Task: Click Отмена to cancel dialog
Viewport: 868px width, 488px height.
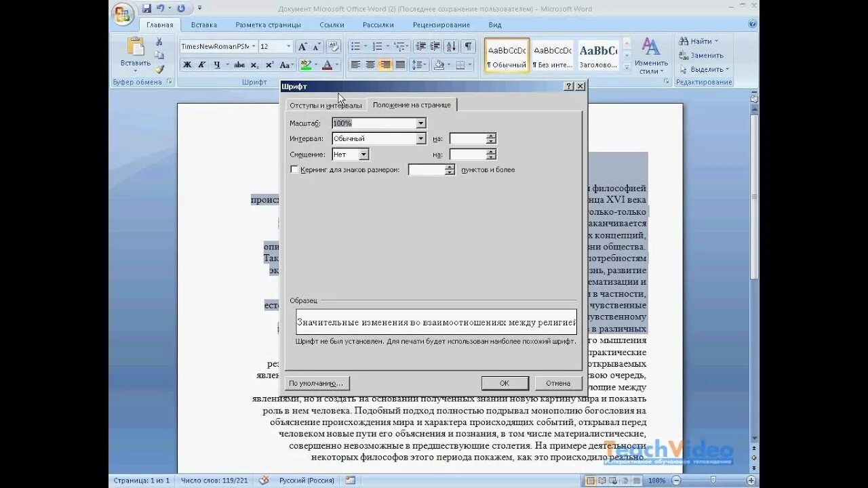Action: pos(558,383)
